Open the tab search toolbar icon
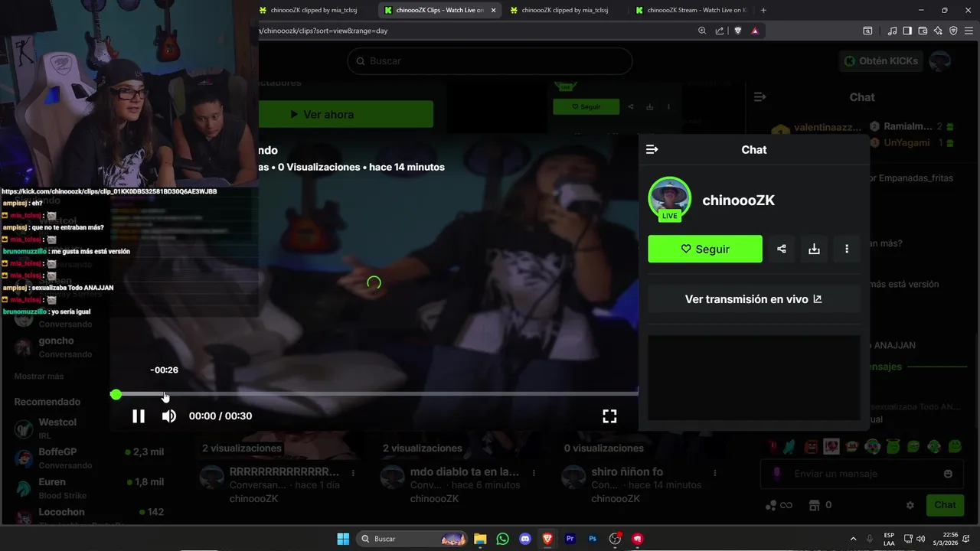 click(x=867, y=31)
